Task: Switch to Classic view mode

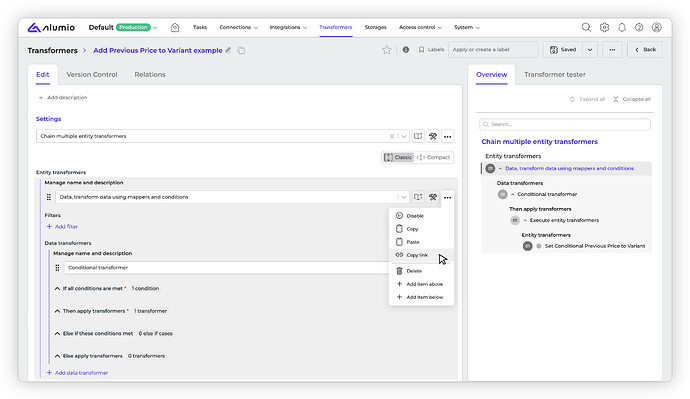Action: tap(398, 157)
